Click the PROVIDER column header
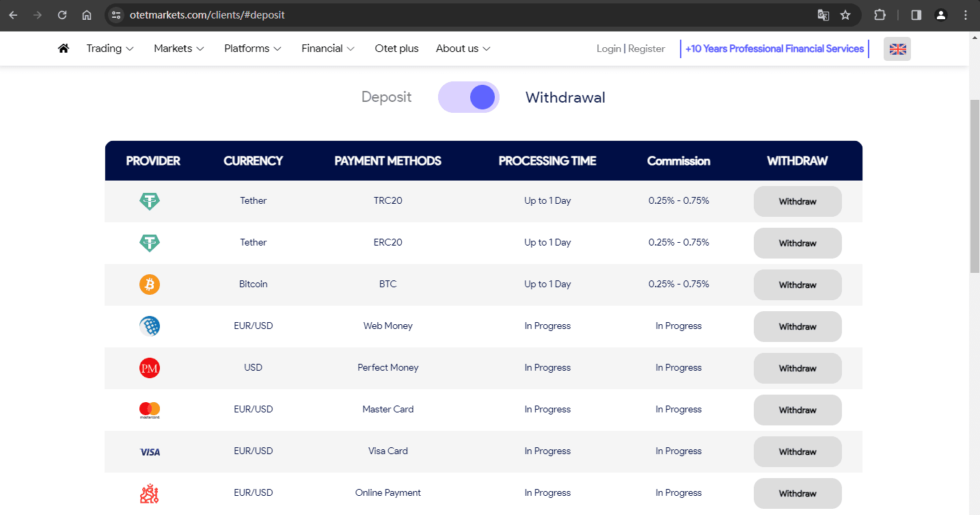The width and height of the screenshot is (980, 515). coord(153,161)
